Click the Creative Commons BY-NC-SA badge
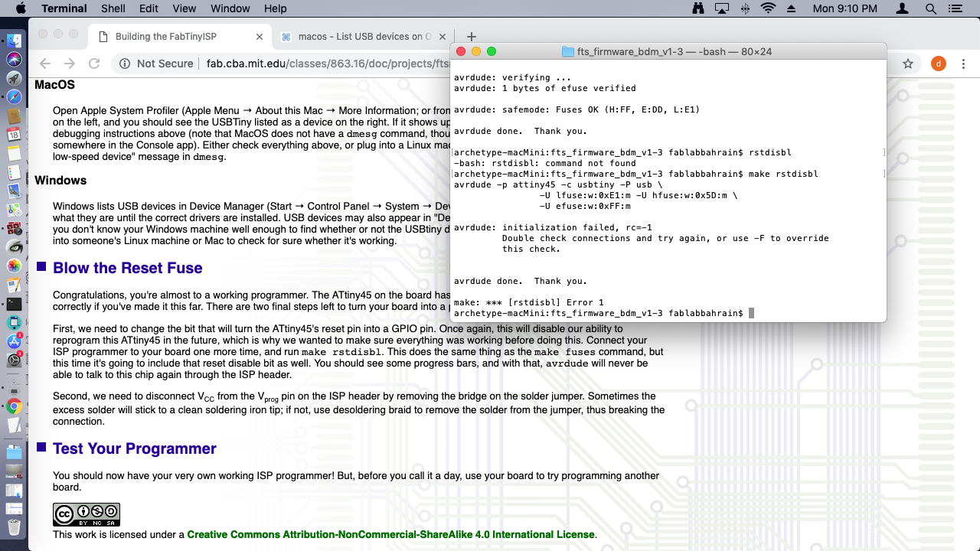The height and width of the screenshot is (551, 980). 87,514
